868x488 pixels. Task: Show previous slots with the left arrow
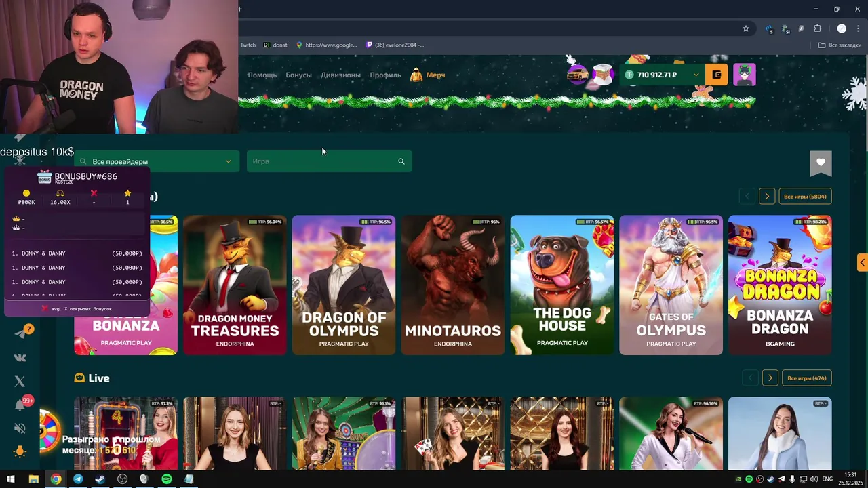(x=747, y=197)
